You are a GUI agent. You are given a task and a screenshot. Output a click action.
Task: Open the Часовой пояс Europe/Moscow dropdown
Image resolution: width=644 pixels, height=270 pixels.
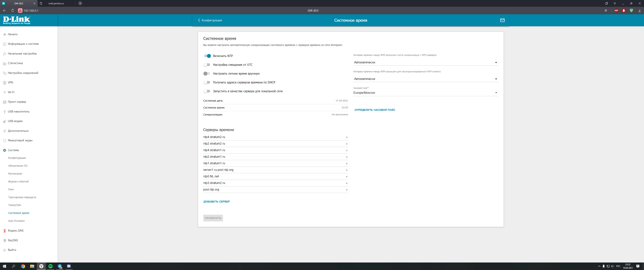click(426, 93)
